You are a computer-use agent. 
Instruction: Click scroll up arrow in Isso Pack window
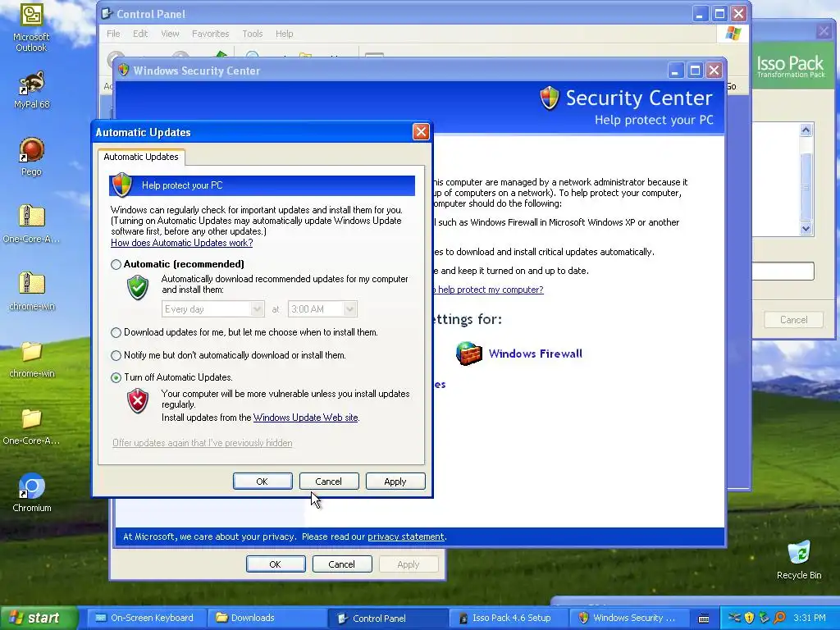coord(806,130)
